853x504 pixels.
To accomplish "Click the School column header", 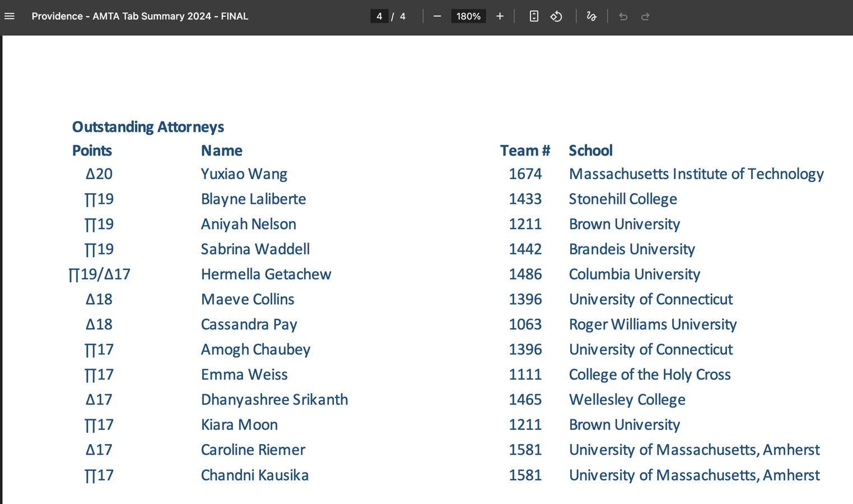I will pos(590,150).
